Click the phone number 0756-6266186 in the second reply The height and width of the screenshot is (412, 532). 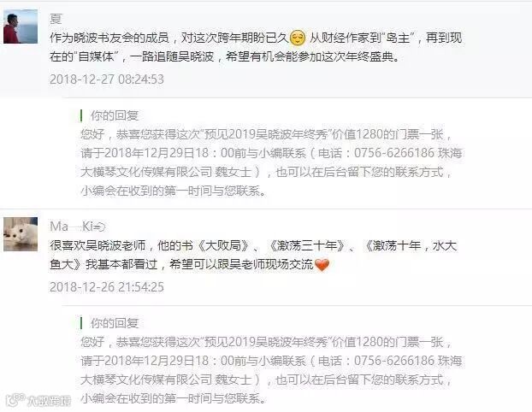click(394, 361)
